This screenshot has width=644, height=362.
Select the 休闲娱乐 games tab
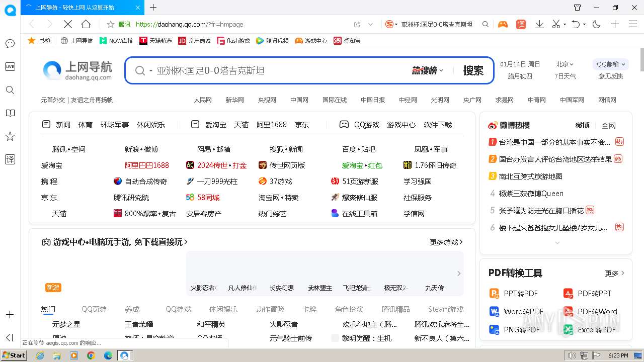pos(223,309)
